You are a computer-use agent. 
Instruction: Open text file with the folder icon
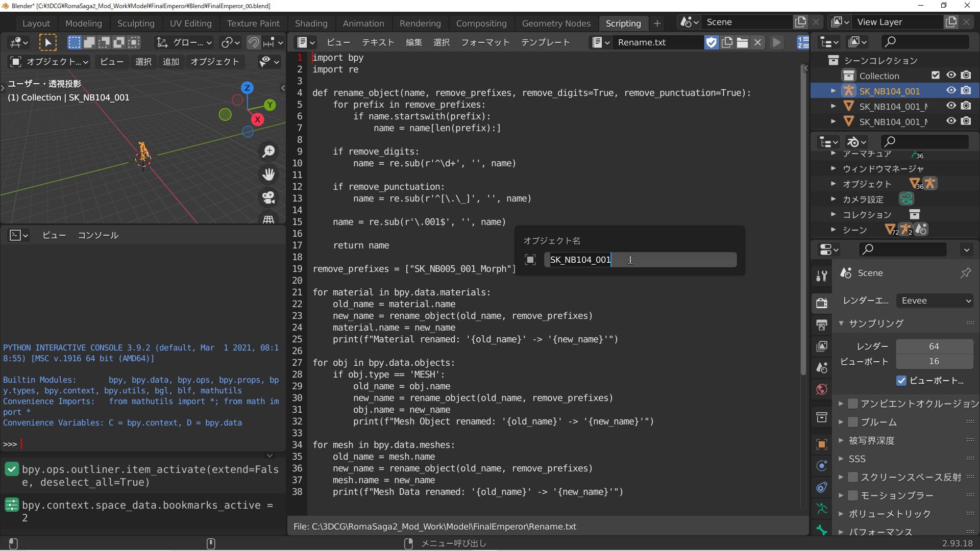743,42
